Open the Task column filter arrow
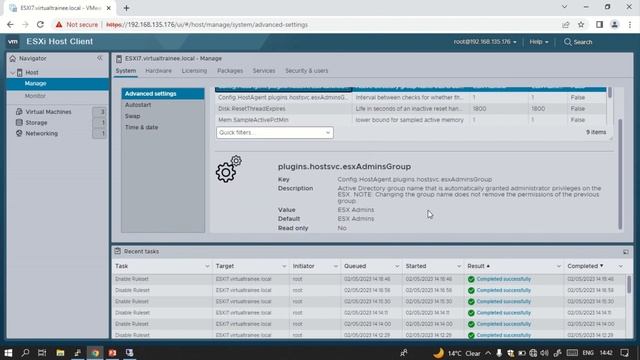Viewport: 640px width, 360px height. click(x=207, y=266)
